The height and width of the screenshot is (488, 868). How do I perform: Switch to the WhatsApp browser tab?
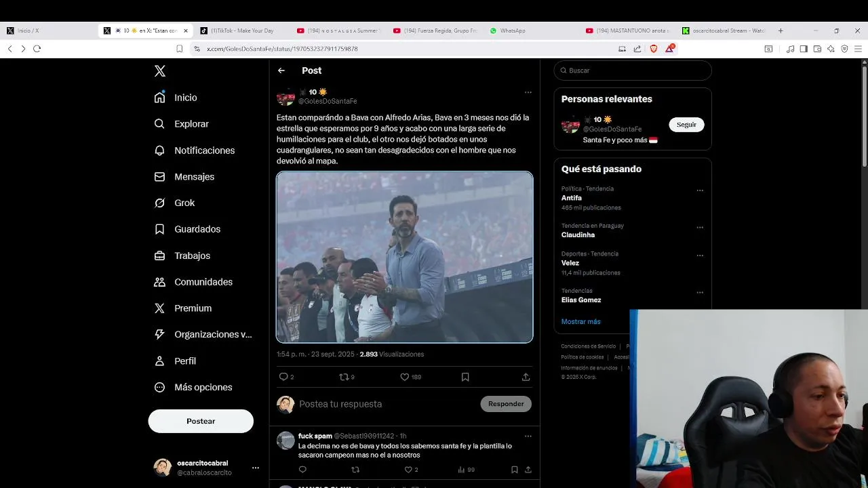pos(512,30)
